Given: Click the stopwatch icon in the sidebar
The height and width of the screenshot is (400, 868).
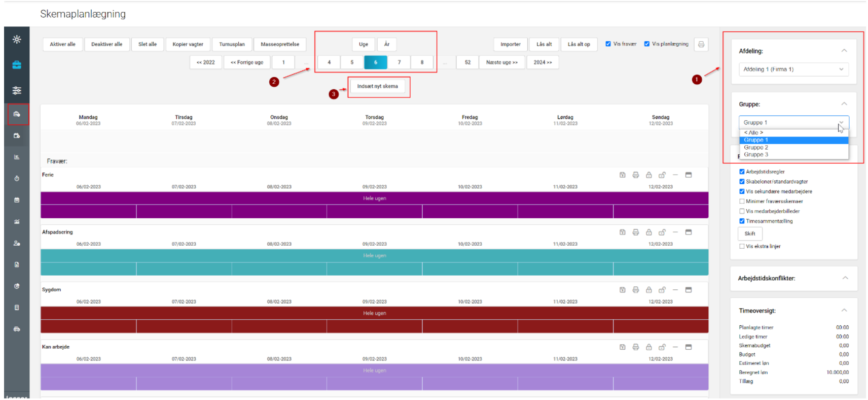Looking at the screenshot, I should click(17, 179).
